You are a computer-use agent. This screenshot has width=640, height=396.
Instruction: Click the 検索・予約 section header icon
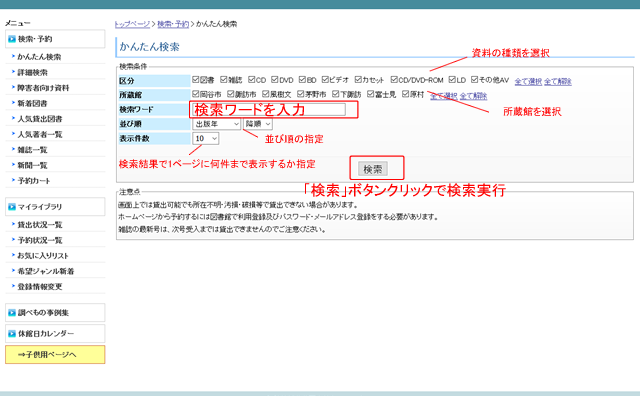point(12,39)
